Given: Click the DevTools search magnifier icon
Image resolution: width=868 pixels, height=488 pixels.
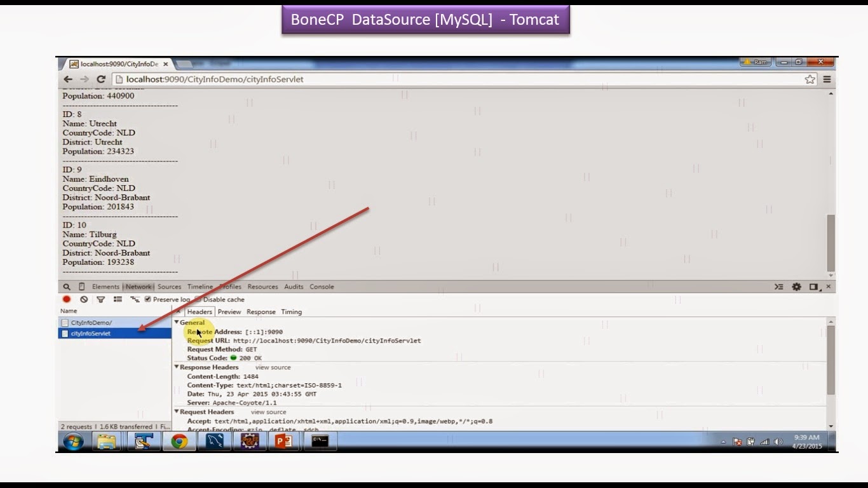Looking at the screenshot, I should 67,287.
